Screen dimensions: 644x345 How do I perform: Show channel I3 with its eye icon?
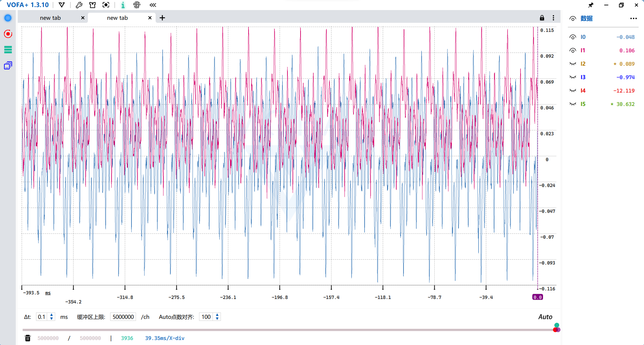point(573,77)
